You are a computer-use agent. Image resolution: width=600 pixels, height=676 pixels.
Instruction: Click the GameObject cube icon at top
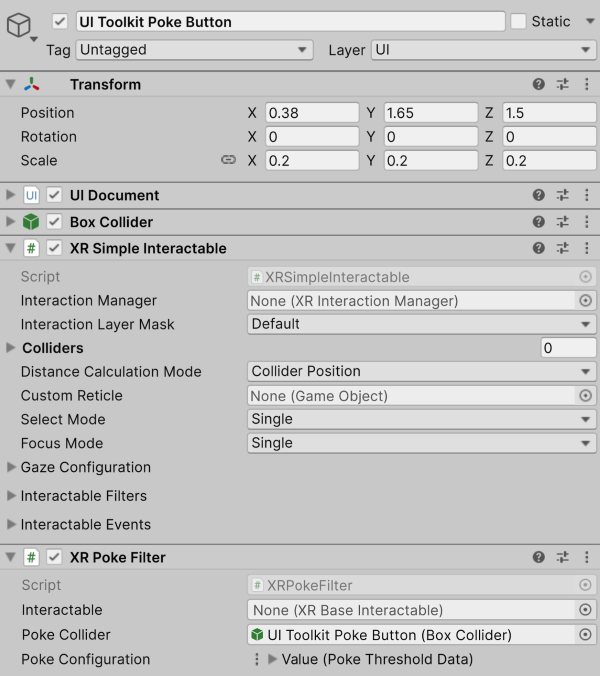point(20,27)
